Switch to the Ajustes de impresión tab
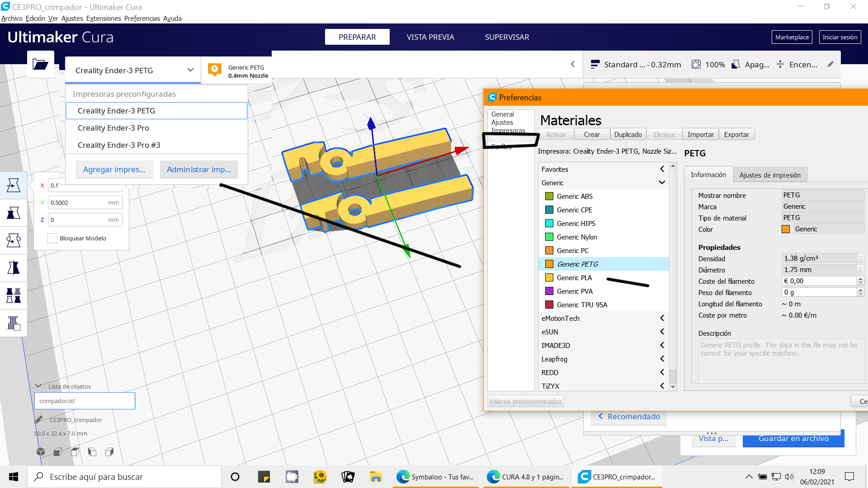This screenshot has height=488, width=868. pos(769,175)
